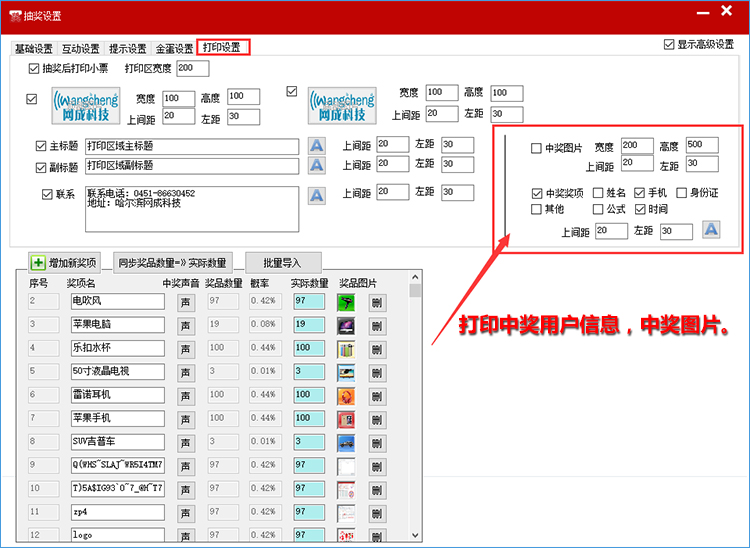The width and height of the screenshot is (750, 548).
Task: Click 同步奖品数量=》实际数量 button
Action: [173, 263]
